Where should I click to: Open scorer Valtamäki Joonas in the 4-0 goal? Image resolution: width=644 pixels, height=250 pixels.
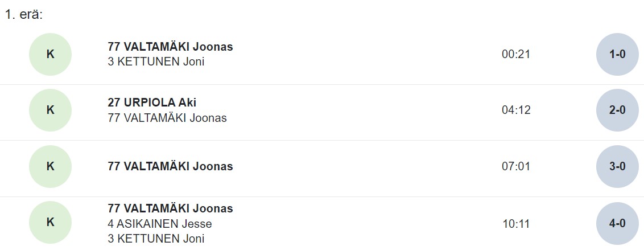(x=170, y=208)
